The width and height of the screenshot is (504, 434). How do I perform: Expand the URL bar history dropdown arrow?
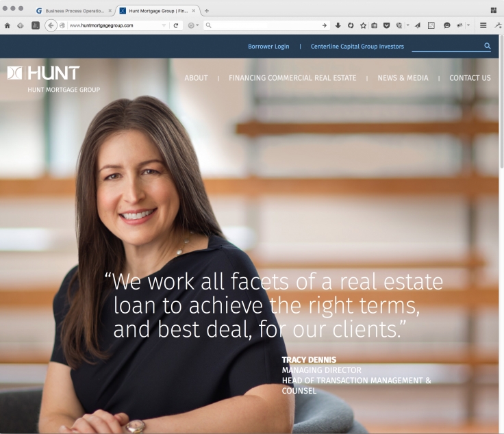pos(164,25)
